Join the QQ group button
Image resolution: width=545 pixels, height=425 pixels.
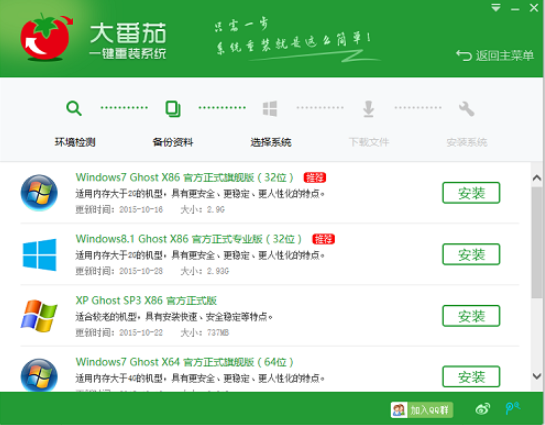422,410
